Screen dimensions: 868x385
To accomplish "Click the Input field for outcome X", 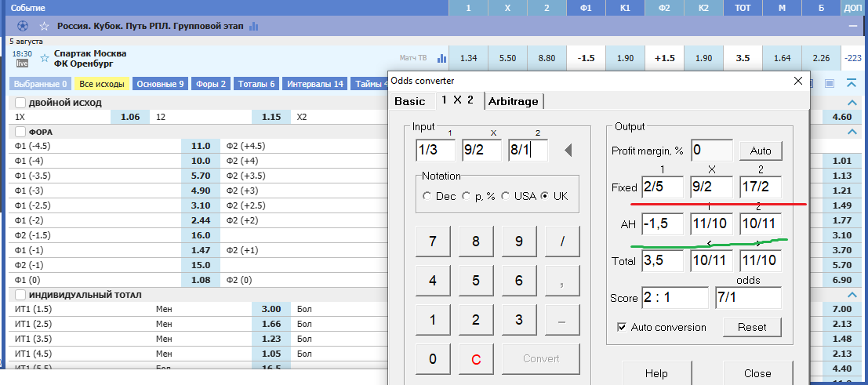I will click(x=482, y=150).
